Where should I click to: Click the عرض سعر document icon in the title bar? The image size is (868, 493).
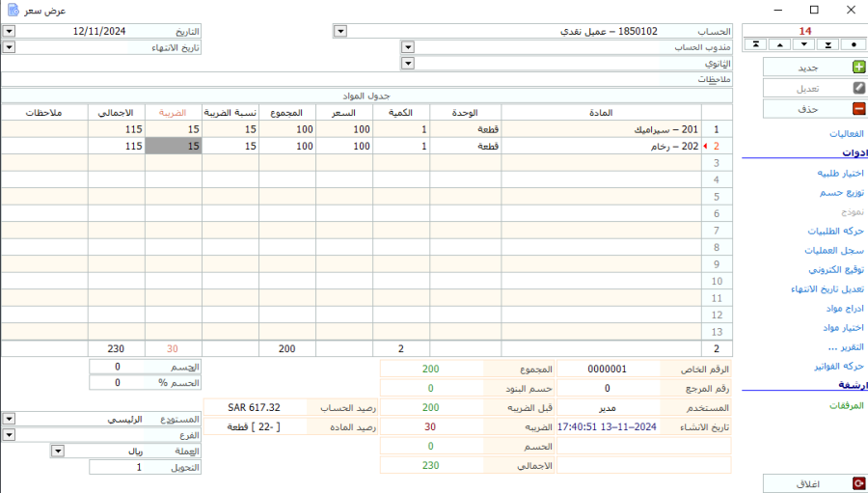(x=14, y=10)
